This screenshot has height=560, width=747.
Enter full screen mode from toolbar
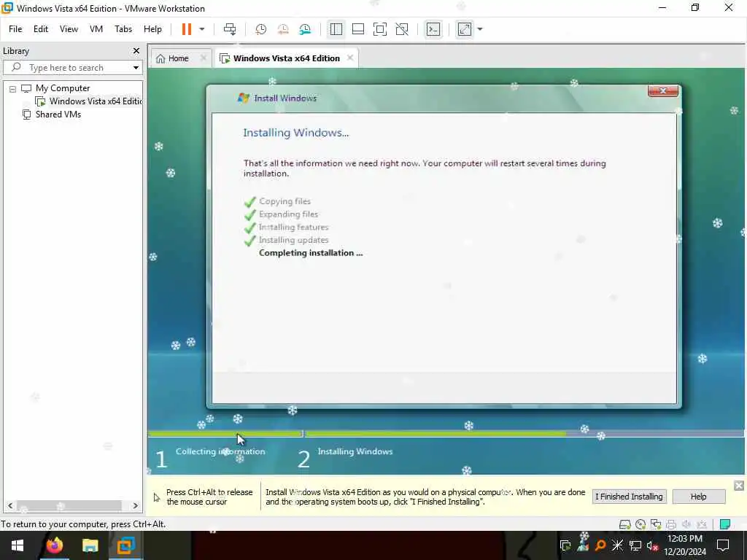pos(379,29)
